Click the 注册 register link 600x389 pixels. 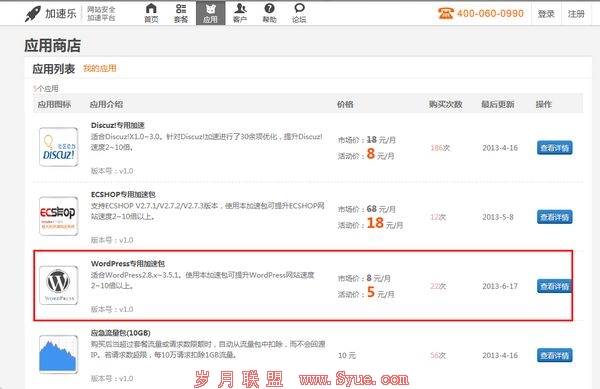pos(576,14)
